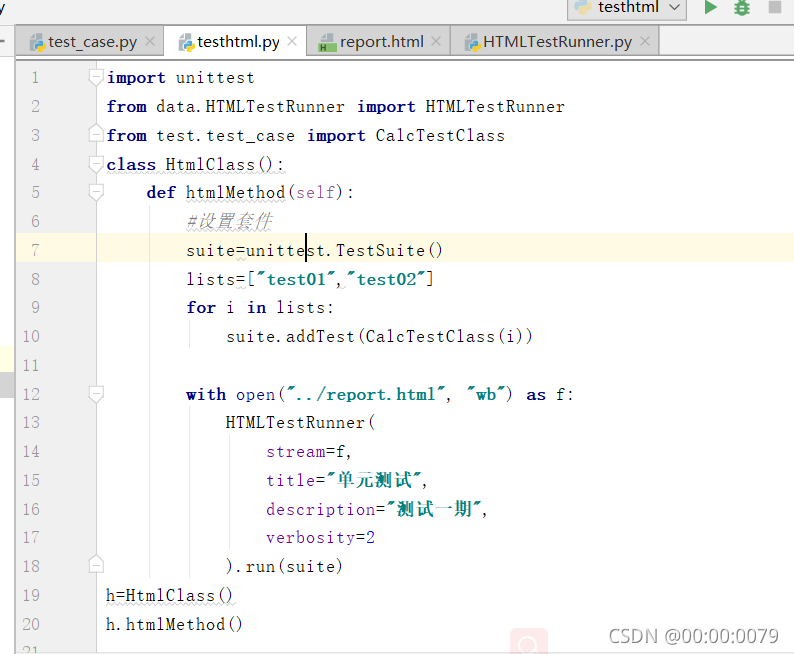This screenshot has height=654, width=794.
Task: Close the test_case.py tab
Action: coord(150,41)
